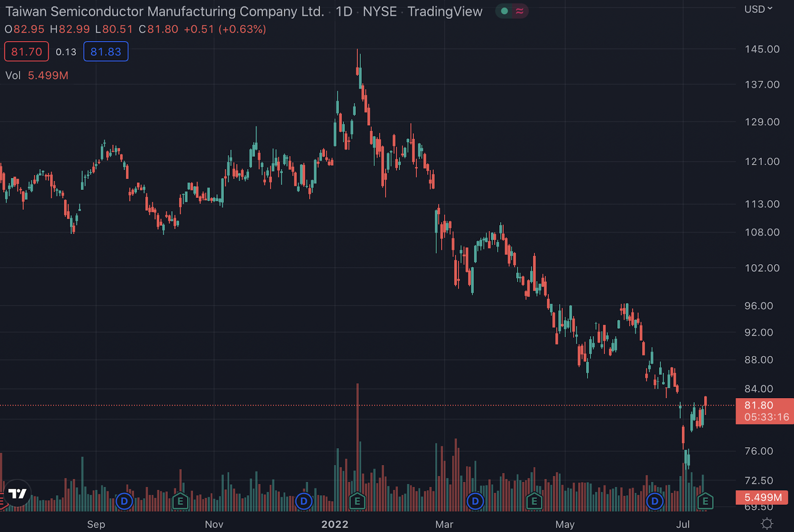
Task: Open the dividend marker in mid-September
Action: (x=124, y=501)
